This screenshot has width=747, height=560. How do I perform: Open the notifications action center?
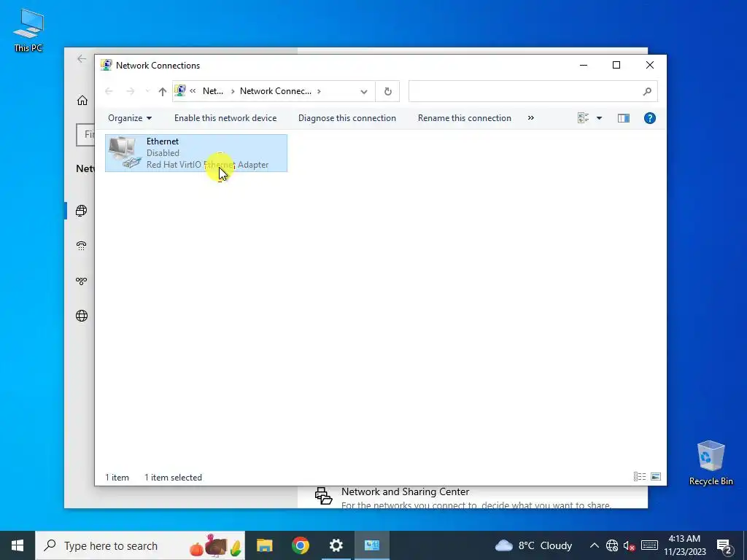[724, 545]
